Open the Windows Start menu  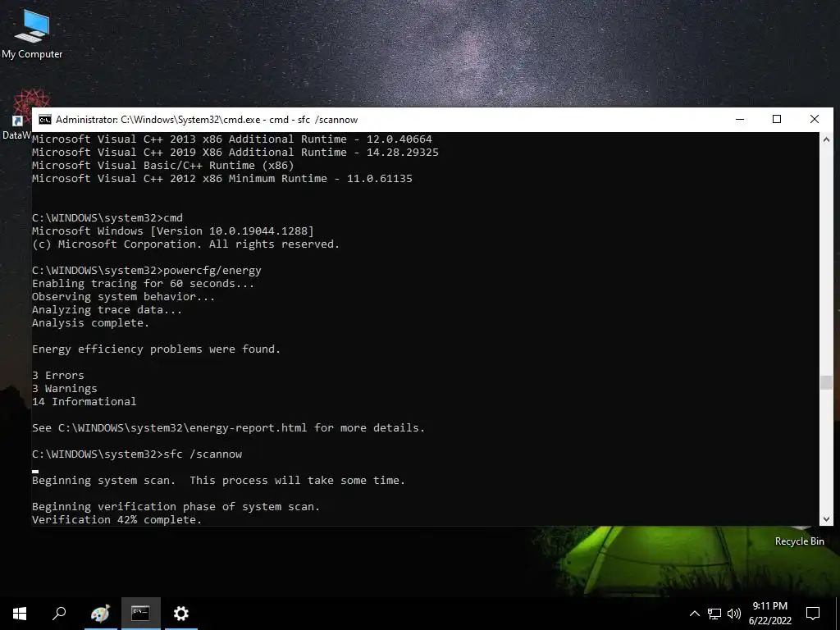pyautogui.click(x=20, y=614)
